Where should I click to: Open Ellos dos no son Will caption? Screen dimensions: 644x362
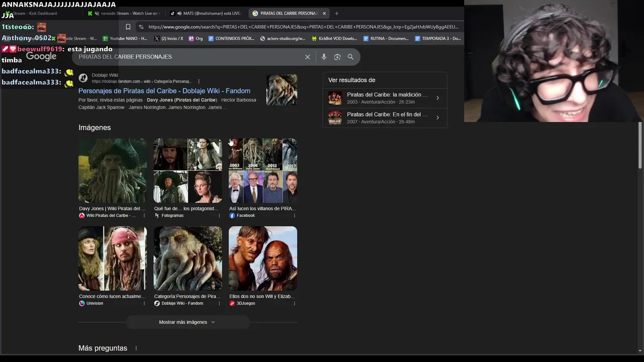(262, 297)
